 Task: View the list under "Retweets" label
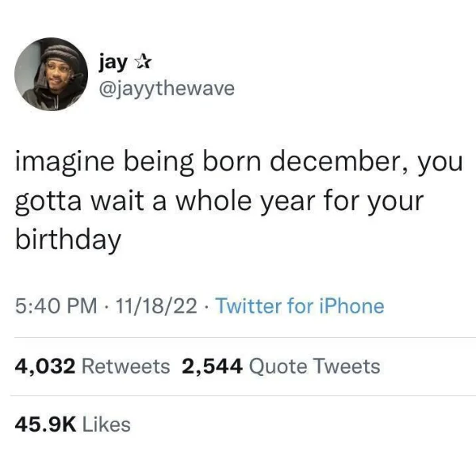tap(126, 366)
